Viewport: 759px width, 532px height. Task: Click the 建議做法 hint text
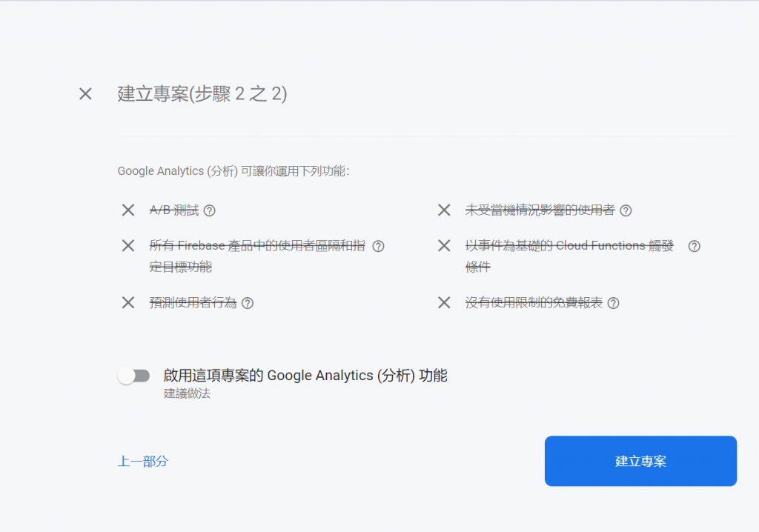point(187,393)
